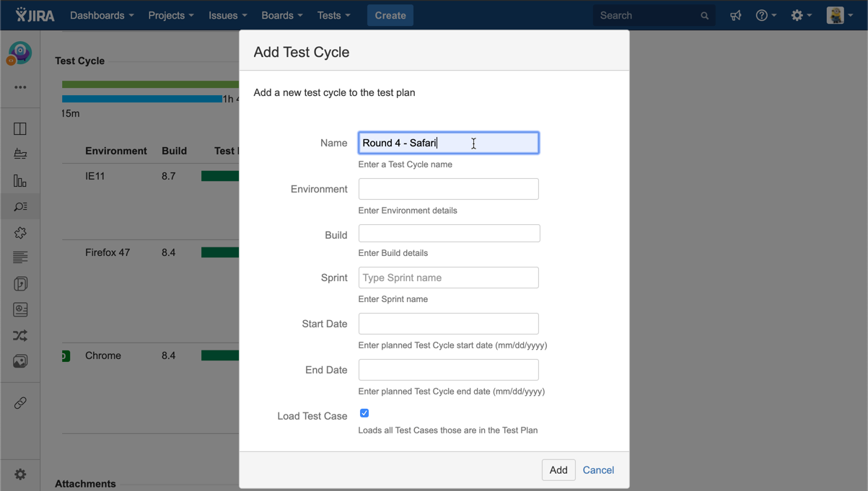Open the Dashboards menu
Viewport: 868px width, 491px height.
(101, 15)
